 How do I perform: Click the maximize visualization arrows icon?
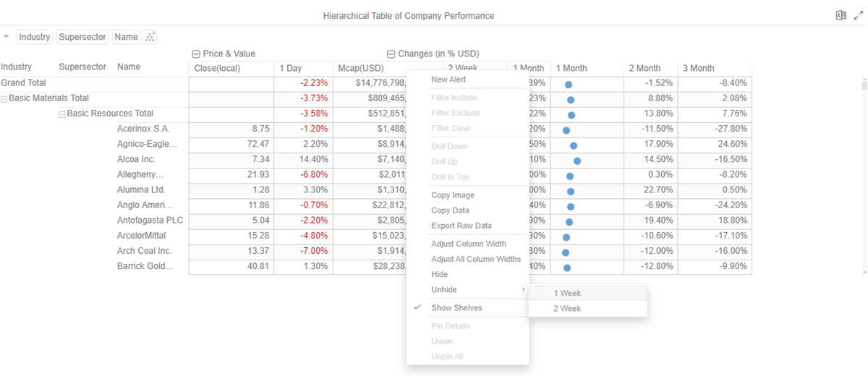[857, 15]
